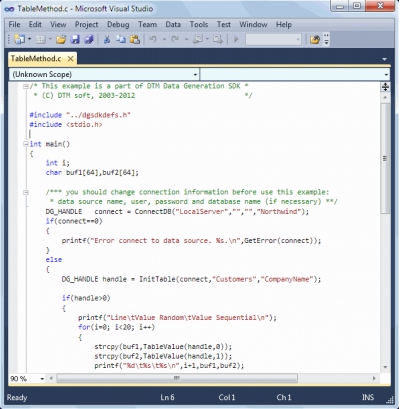Click the Open File folder icon
The height and width of the screenshot is (409, 400).
pos(61,39)
